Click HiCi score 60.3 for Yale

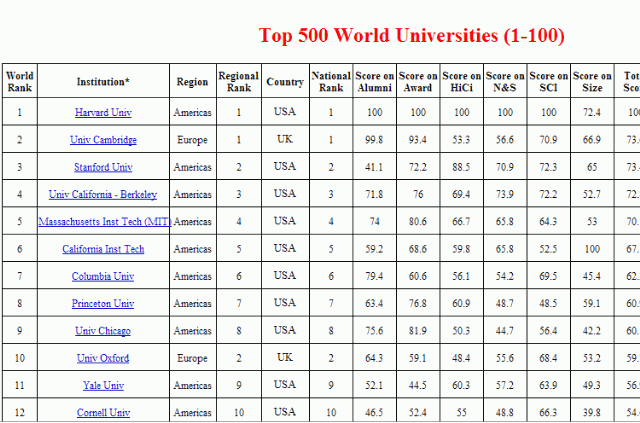pyautogui.click(x=461, y=385)
